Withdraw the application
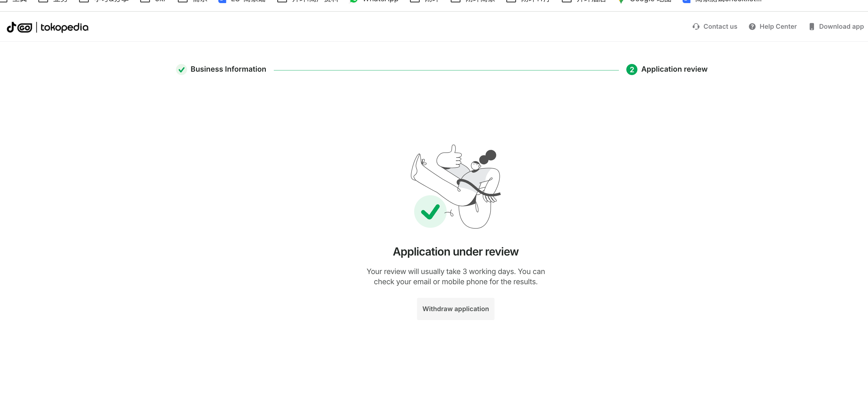 455,309
